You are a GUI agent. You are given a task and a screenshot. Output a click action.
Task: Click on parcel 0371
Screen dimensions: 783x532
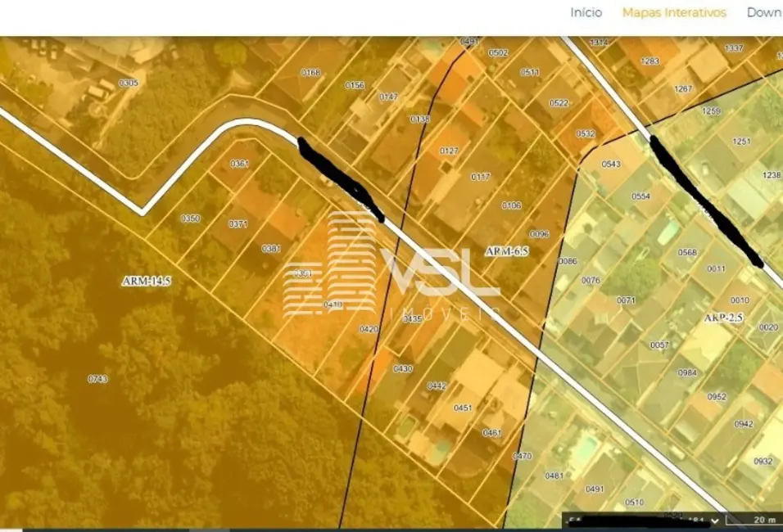point(238,224)
